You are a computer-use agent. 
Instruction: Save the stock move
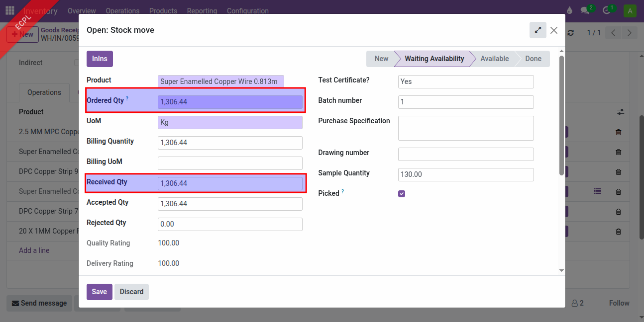pos(99,292)
